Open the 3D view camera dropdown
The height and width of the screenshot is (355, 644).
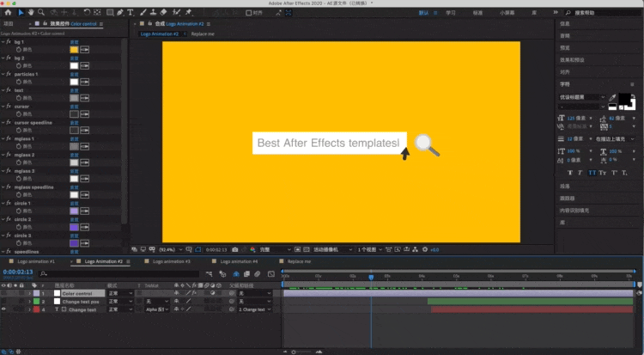coord(333,249)
